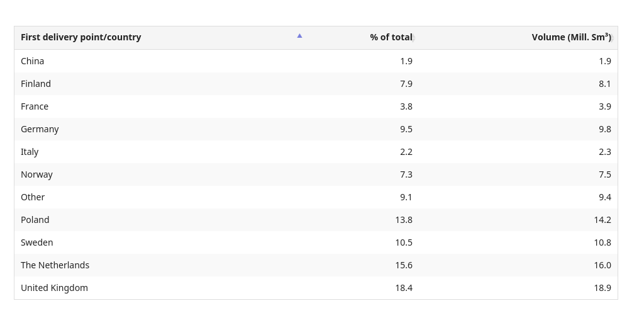
Task: Sort table by Volume (Mill. Sm³) header
Action: (571, 37)
